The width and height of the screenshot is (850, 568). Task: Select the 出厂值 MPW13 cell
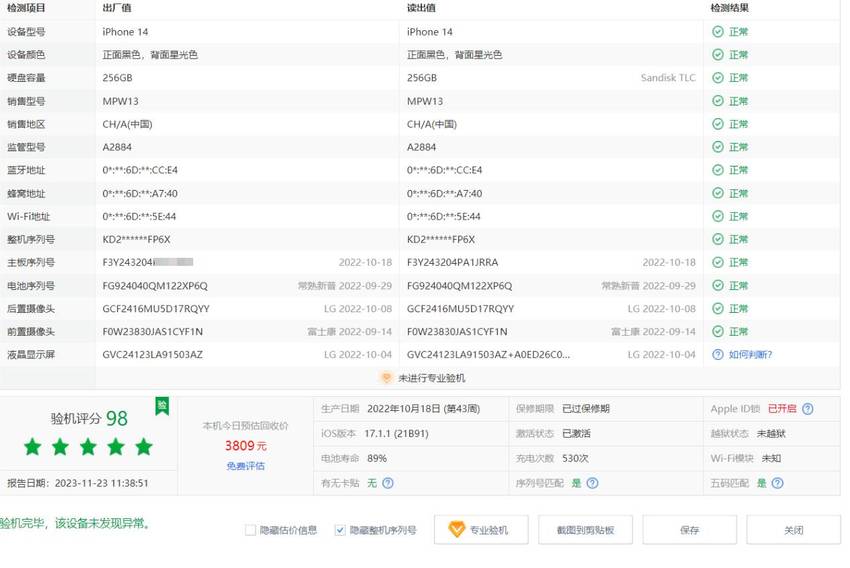[x=120, y=101]
